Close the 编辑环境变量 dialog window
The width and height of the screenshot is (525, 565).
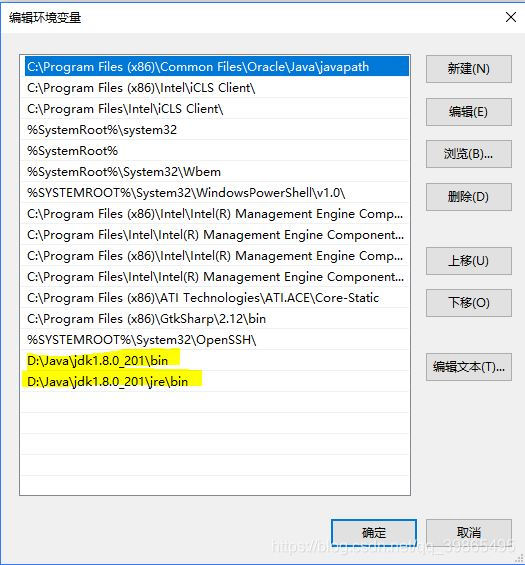click(x=511, y=17)
